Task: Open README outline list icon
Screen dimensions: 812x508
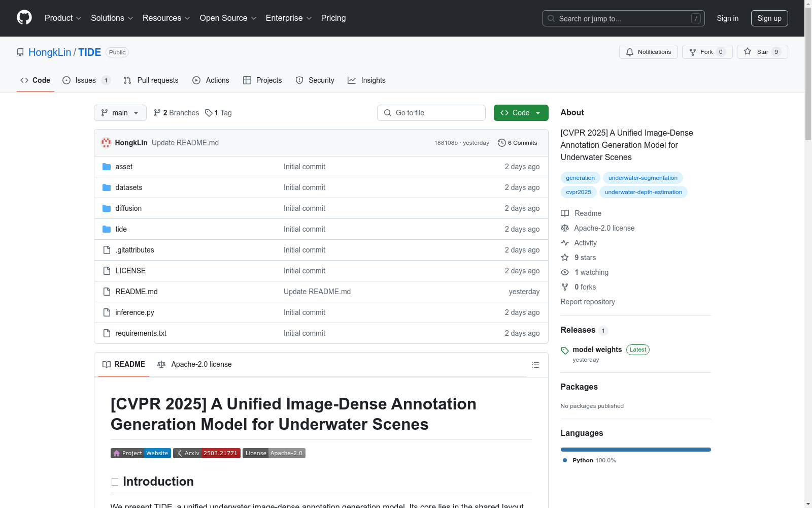Action: tap(535, 365)
